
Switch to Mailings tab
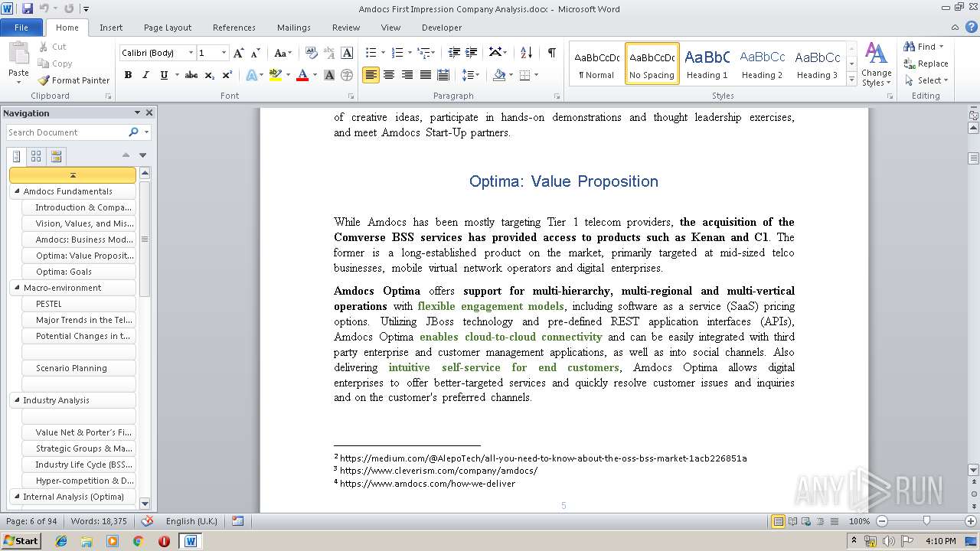point(294,28)
